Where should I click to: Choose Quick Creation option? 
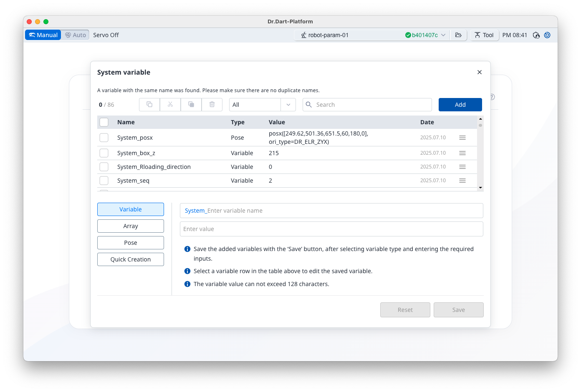pos(131,259)
